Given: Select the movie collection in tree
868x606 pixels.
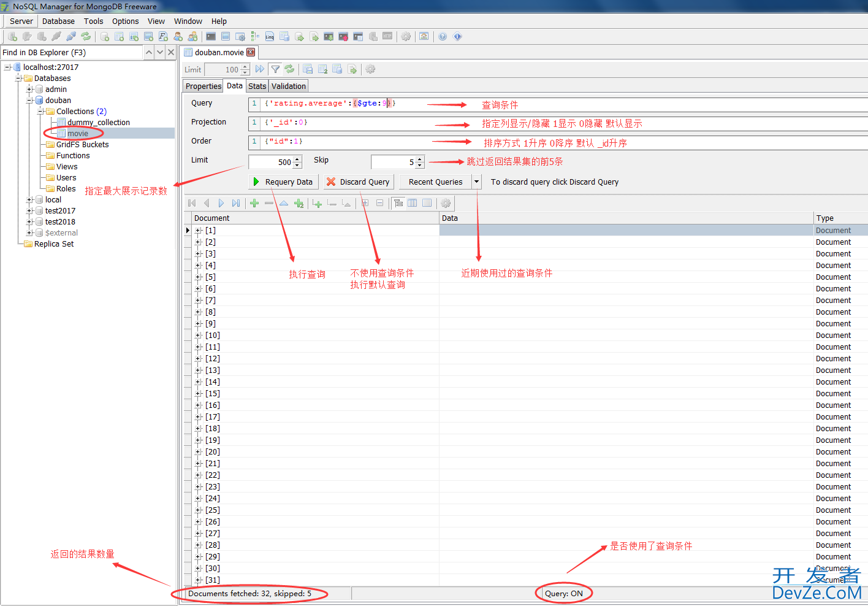Looking at the screenshot, I should (x=78, y=134).
